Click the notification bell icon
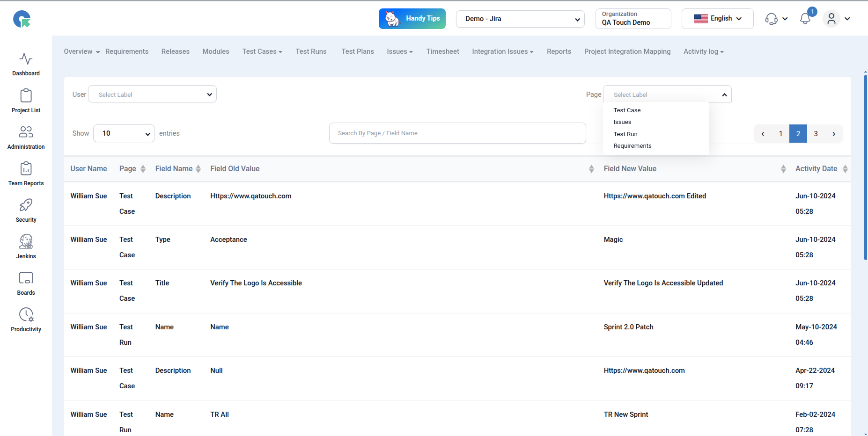 (x=805, y=19)
